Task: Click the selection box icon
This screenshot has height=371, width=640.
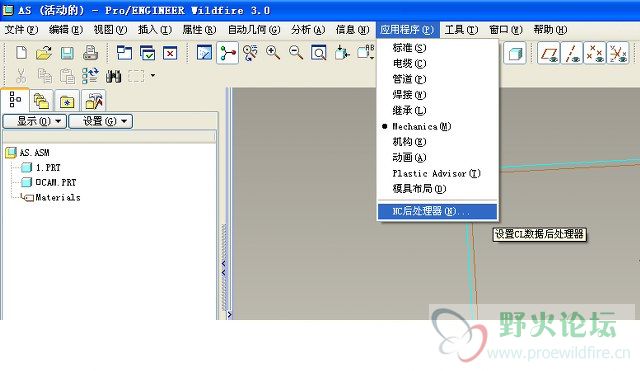Action: [x=136, y=76]
